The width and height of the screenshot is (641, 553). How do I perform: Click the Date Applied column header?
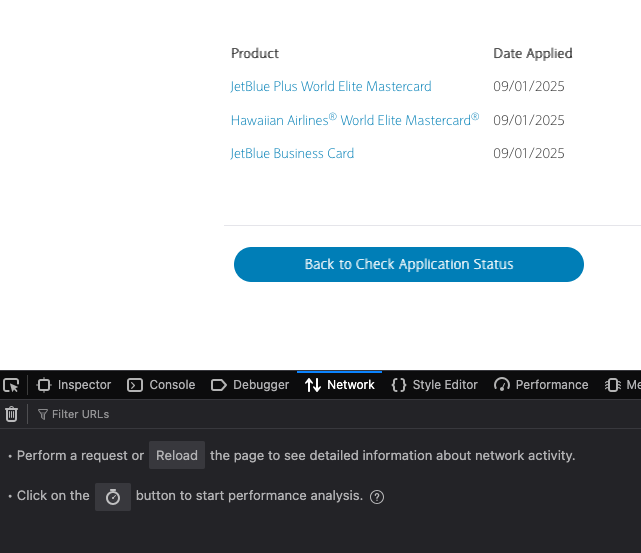[532, 54]
